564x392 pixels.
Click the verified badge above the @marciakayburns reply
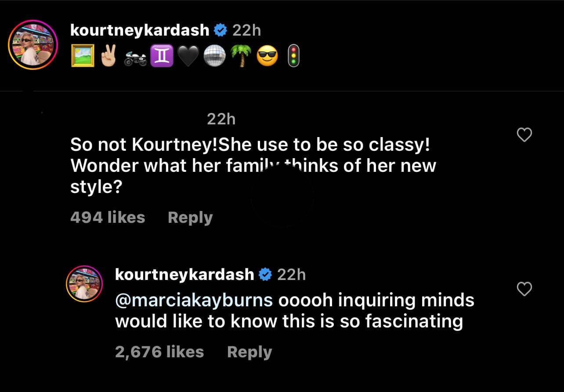265,275
